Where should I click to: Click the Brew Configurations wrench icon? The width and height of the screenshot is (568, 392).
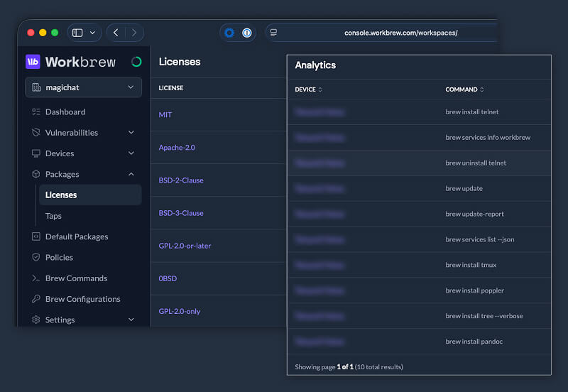pyautogui.click(x=36, y=299)
